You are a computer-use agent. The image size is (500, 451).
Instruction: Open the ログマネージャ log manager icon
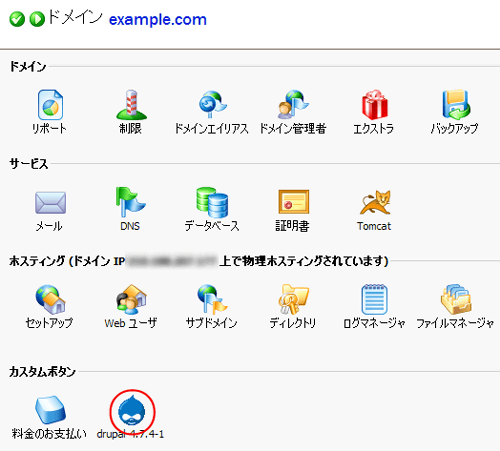point(374,299)
